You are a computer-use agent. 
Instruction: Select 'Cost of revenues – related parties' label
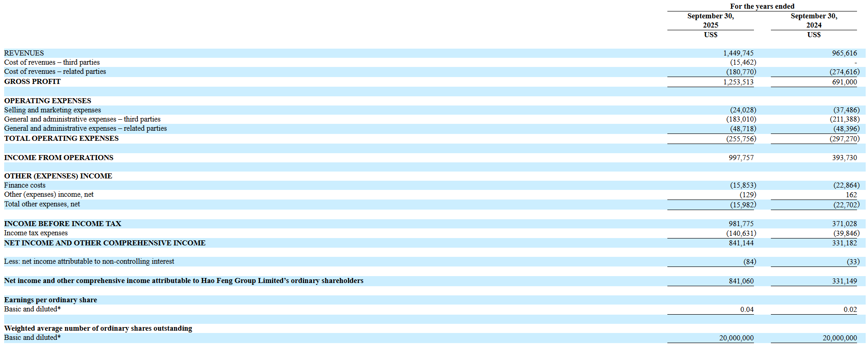tap(55, 72)
